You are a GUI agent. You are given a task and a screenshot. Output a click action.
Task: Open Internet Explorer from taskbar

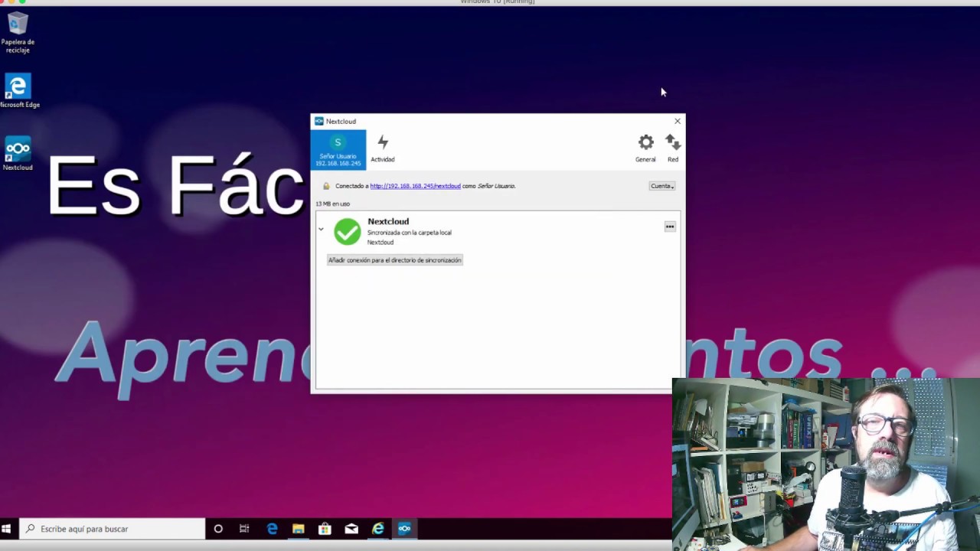tap(378, 529)
